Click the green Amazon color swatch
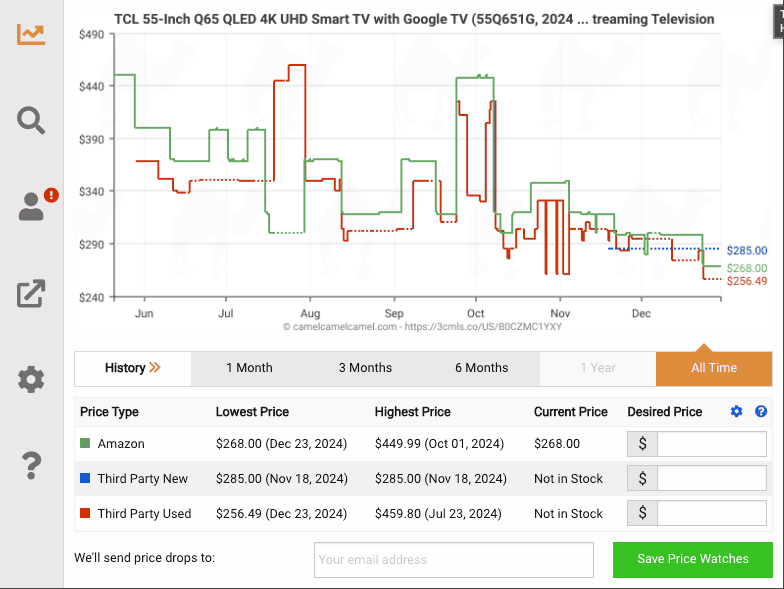The image size is (784, 589). pyautogui.click(x=85, y=444)
